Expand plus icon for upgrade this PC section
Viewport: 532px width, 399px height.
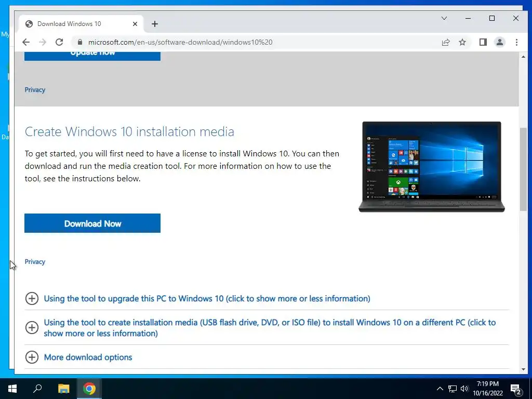pos(32,299)
